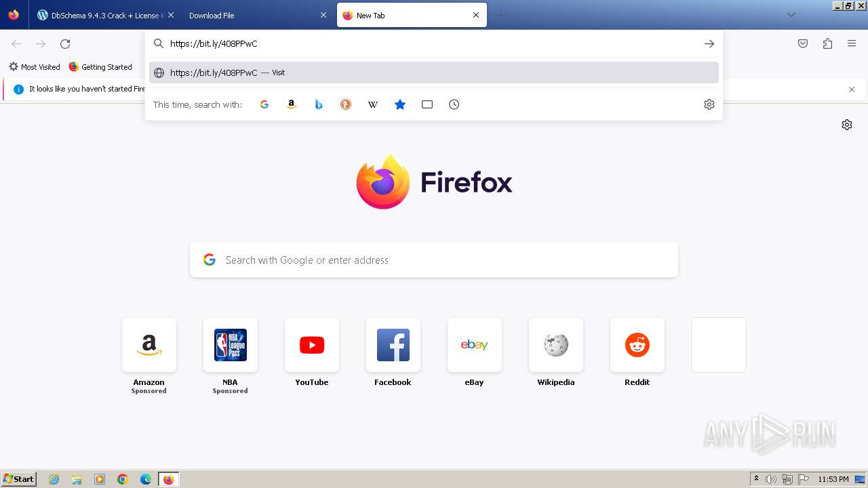Search this time with DuckDuckGo

[x=346, y=104]
